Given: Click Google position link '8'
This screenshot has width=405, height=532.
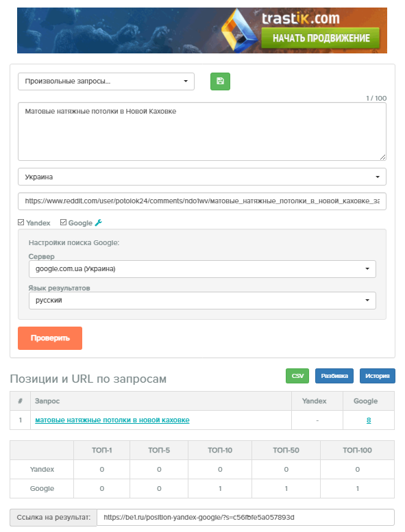Looking at the screenshot, I should 369,420.
